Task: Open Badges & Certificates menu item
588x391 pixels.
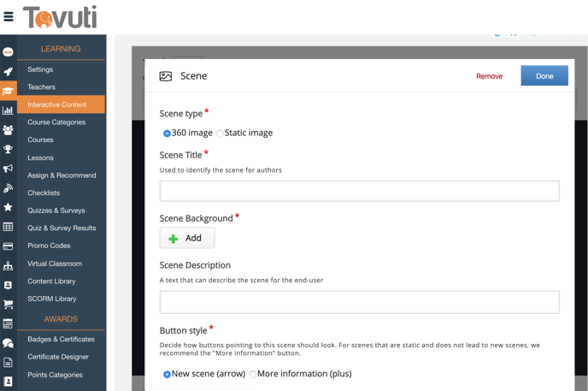Action: 61,339
